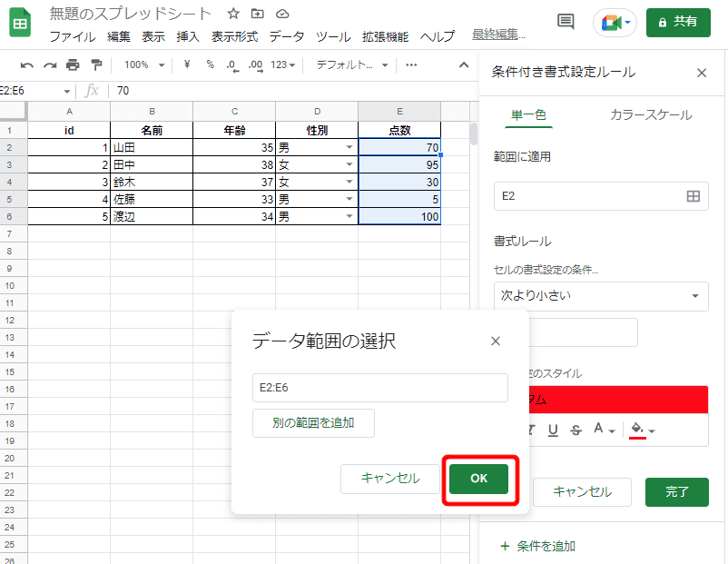This screenshot has width=728, height=564.
Task: Toggle strikethrough formatting style
Action: coord(576,429)
